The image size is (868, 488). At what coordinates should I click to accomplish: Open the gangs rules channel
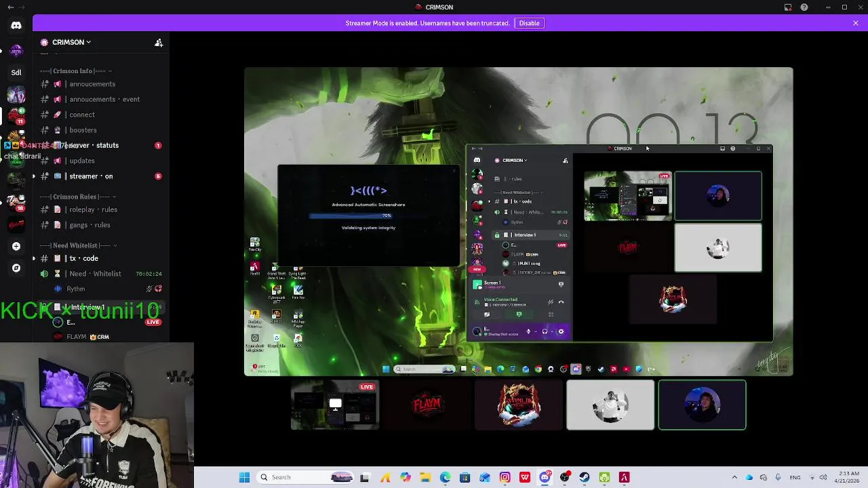[100, 225]
